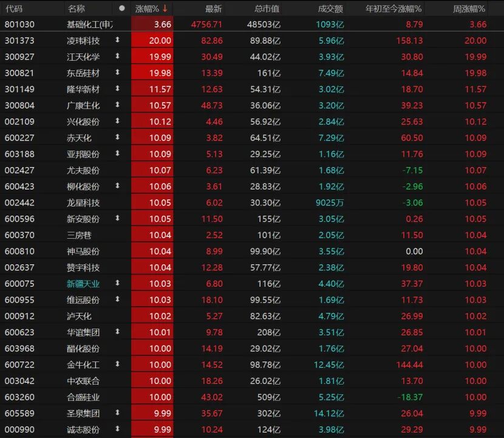
Task: Click the pin icon next to 圣泉集团
Action: pos(117,412)
